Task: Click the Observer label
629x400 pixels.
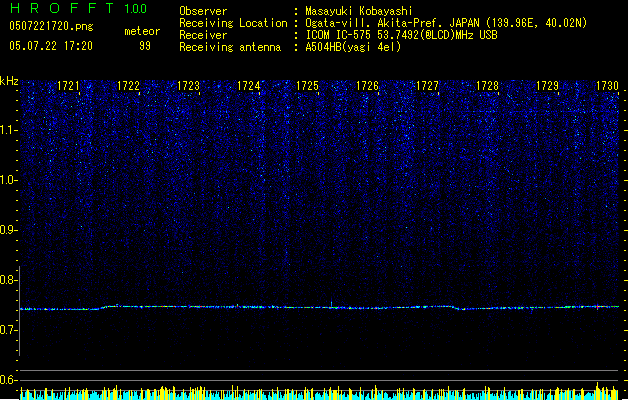Action: tap(203, 11)
